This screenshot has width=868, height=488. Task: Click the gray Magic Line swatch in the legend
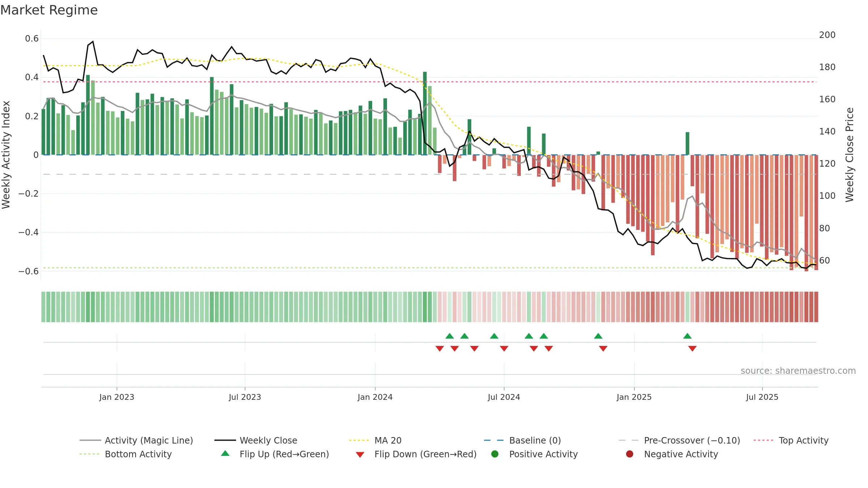click(x=90, y=440)
